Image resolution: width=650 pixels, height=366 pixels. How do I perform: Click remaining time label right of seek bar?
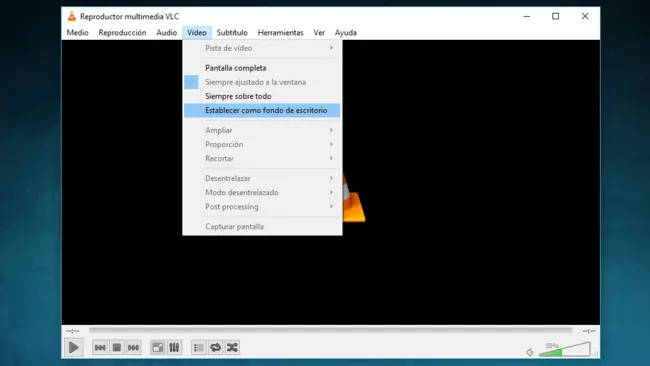[x=589, y=331]
